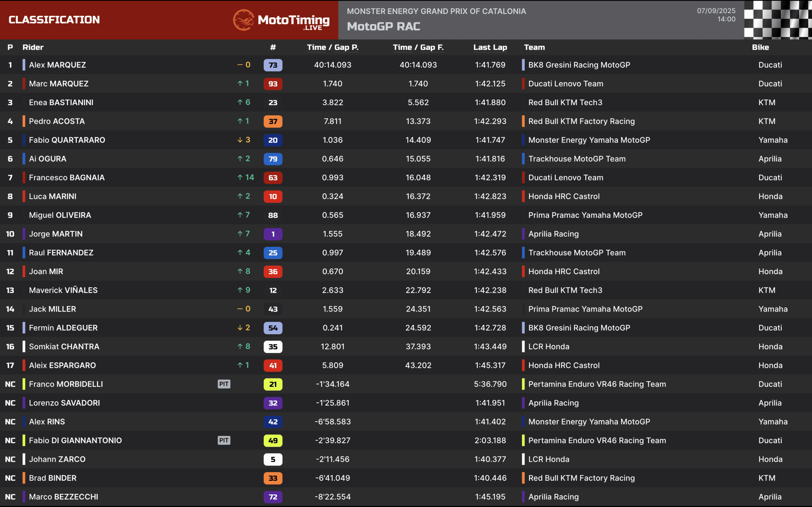Click the MotoGP RAC session label
The image size is (812, 507).
point(383,27)
